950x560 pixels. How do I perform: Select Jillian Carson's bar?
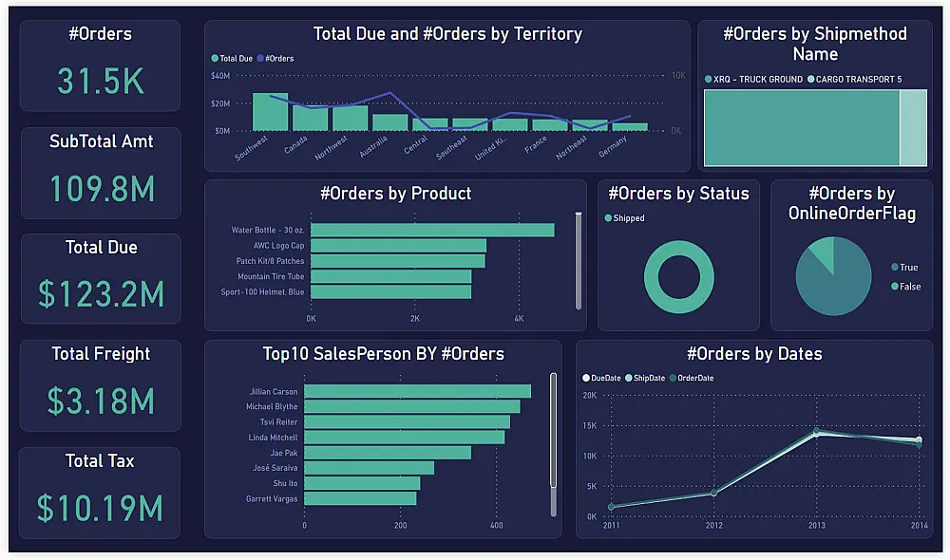[417, 392]
